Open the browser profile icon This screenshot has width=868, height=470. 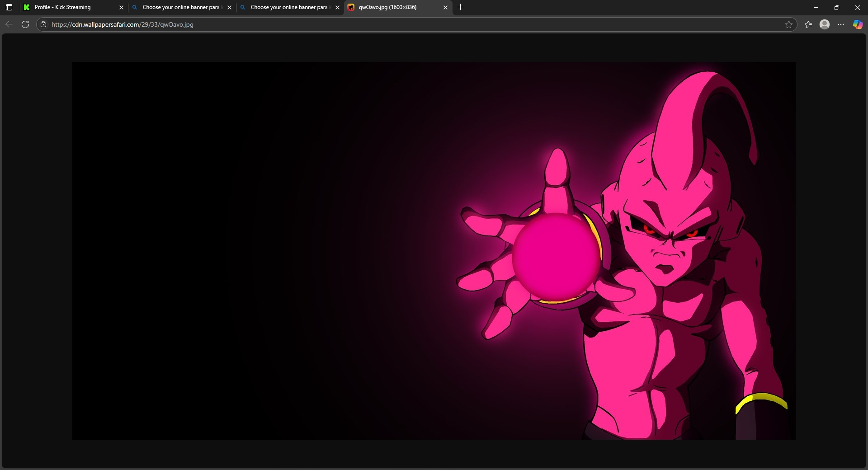point(825,24)
